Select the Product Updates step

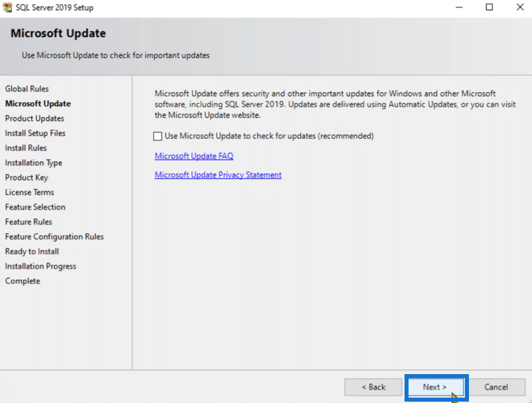(35, 118)
